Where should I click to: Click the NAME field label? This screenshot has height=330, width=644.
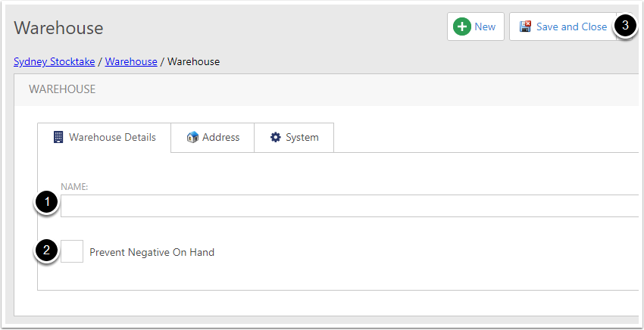pyautogui.click(x=74, y=187)
